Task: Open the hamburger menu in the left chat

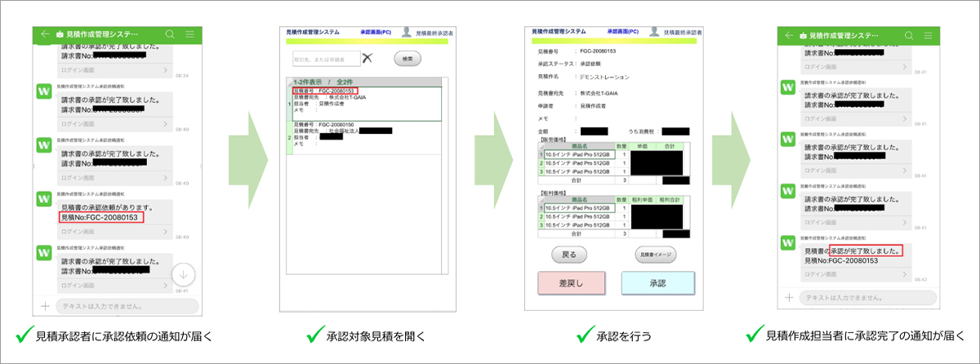Action: (189, 34)
